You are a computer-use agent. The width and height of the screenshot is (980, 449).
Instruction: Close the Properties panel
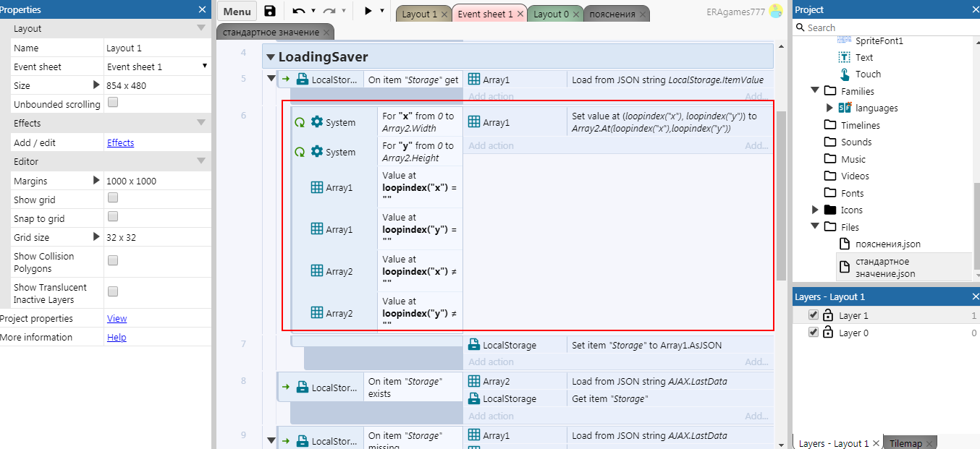[x=202, y=9]
